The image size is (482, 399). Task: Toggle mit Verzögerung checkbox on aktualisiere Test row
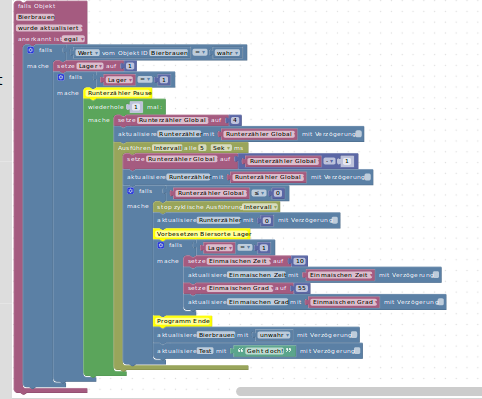[x=357, y=350]
